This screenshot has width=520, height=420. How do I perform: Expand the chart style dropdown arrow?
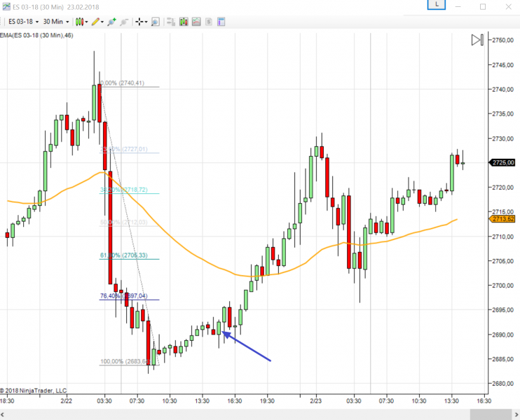87,22
